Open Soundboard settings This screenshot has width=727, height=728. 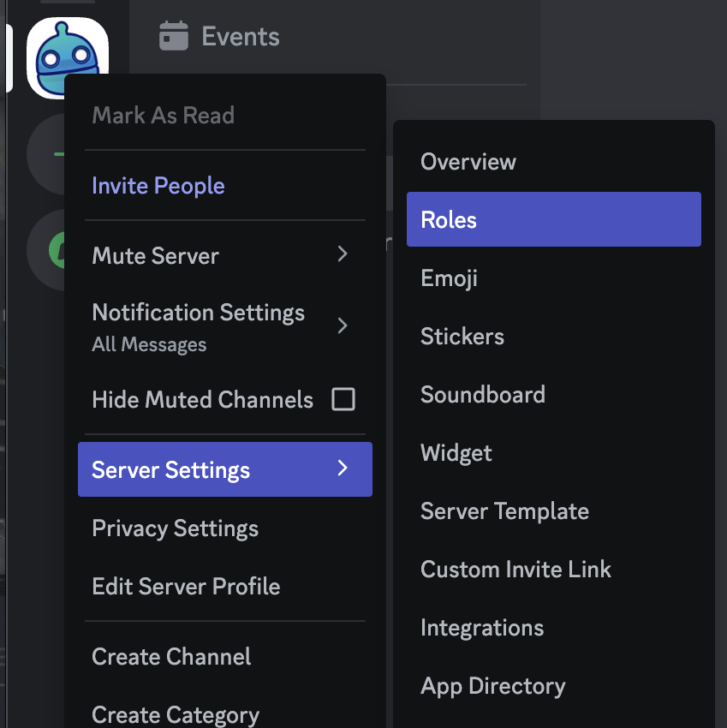coord(554,395)
